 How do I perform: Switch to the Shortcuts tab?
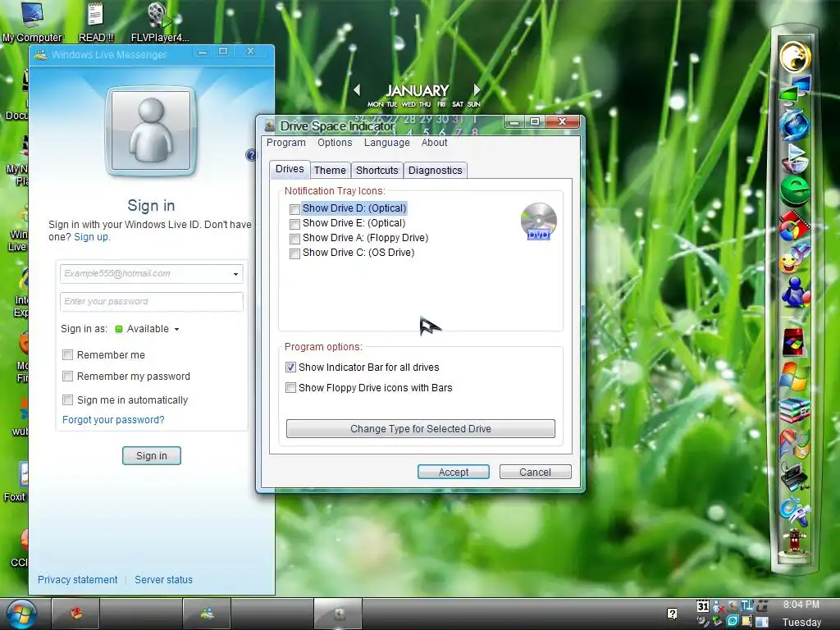[x=377, y=171]
